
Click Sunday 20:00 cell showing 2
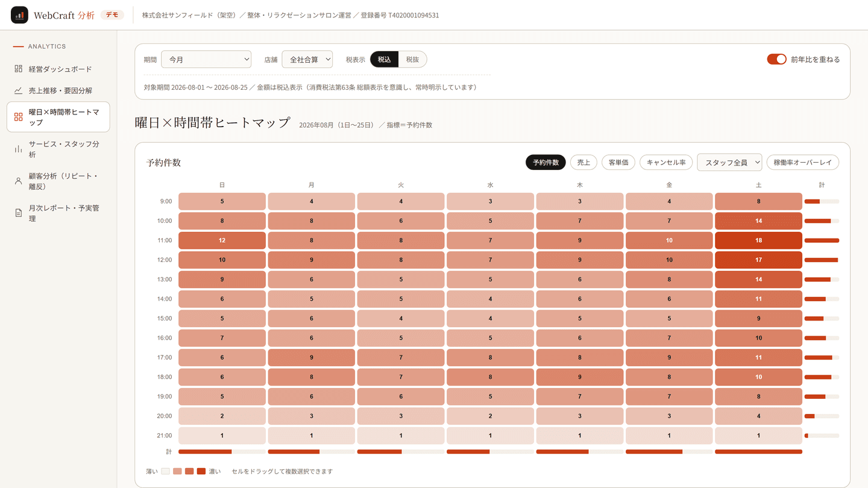point(222,416)
